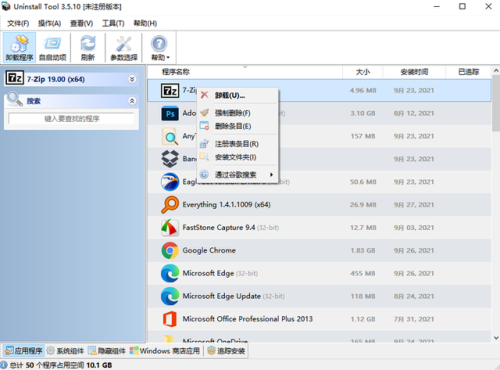
Task: Click the 1.83 GB size cell
Action: [x=363, y=250]
